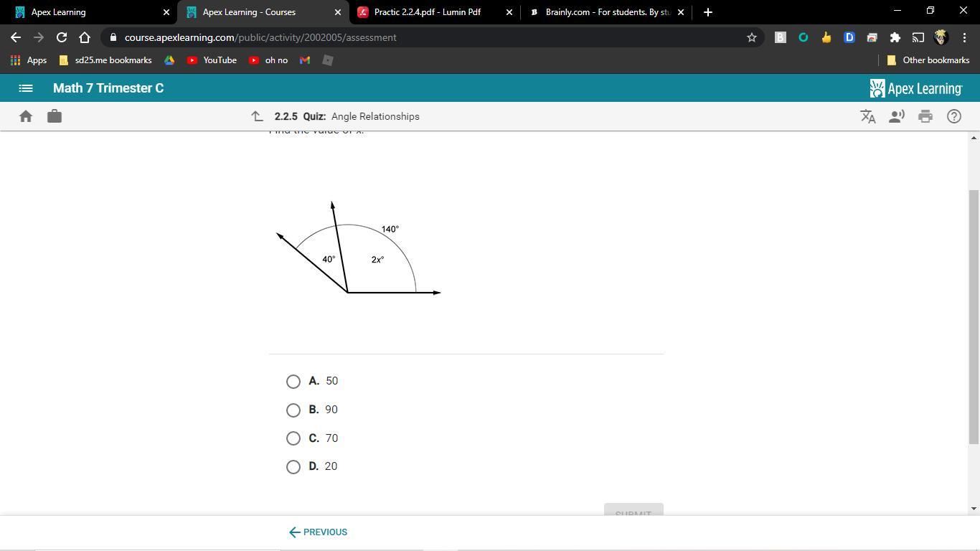Click the red-and-white card extension icon
Screen dimensions: 980x551
(x=872, y=37)
